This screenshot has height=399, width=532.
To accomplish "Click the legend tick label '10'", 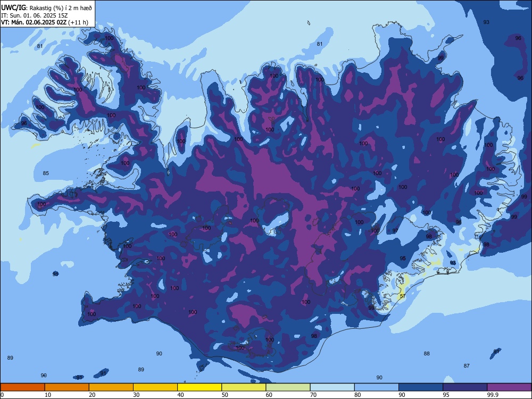I will point(48,395).
